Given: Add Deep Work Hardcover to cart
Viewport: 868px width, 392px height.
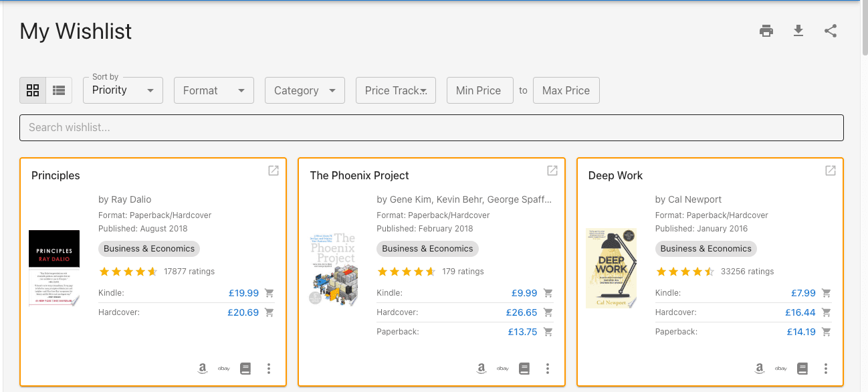Looking at the screenshot, I should (x=827, y=312).
